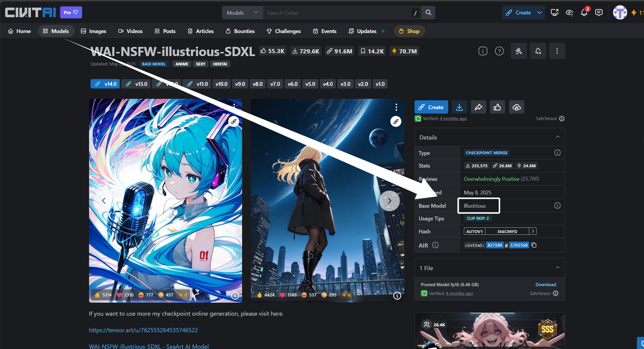
Task: Go to the Bounties tab
Action: tap(240, 31)
